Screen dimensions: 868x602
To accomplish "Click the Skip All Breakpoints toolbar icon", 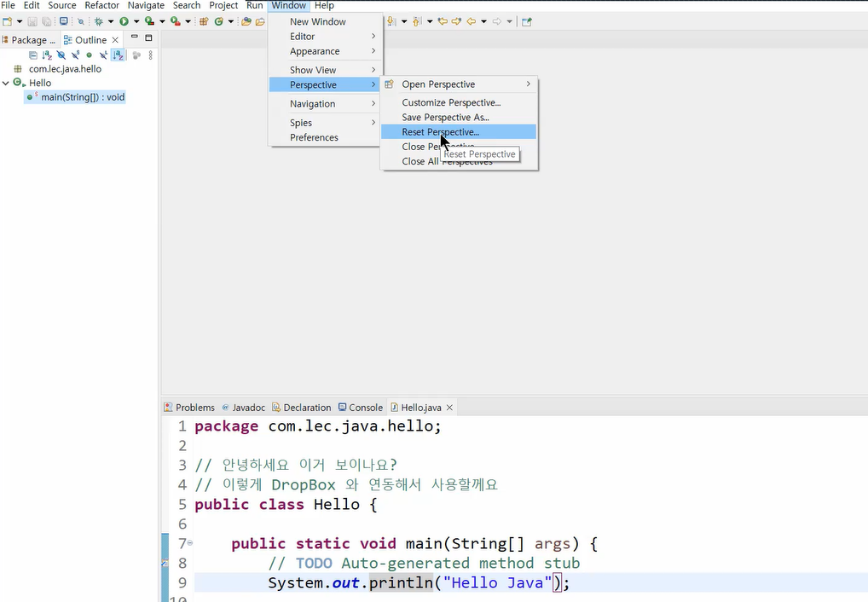I will tap(81, 21).
